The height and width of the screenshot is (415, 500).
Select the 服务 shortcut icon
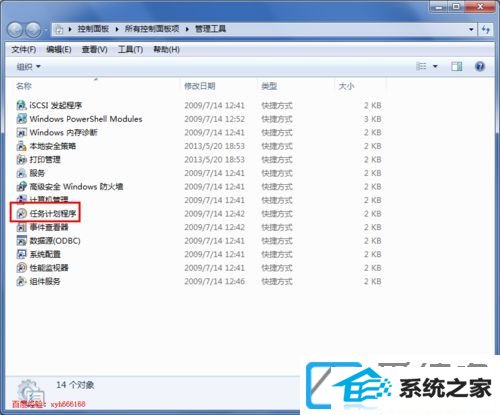(x=21, y=173)
